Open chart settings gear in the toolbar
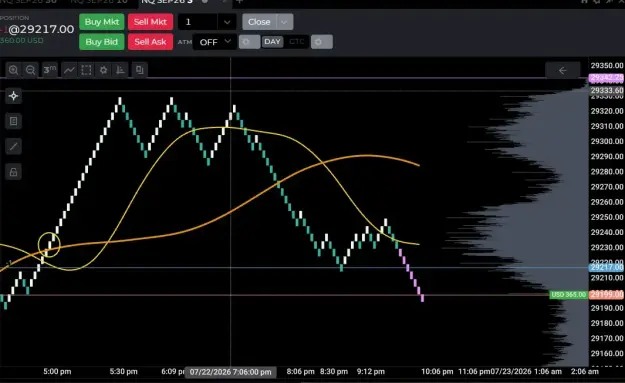 coord(103,70)
